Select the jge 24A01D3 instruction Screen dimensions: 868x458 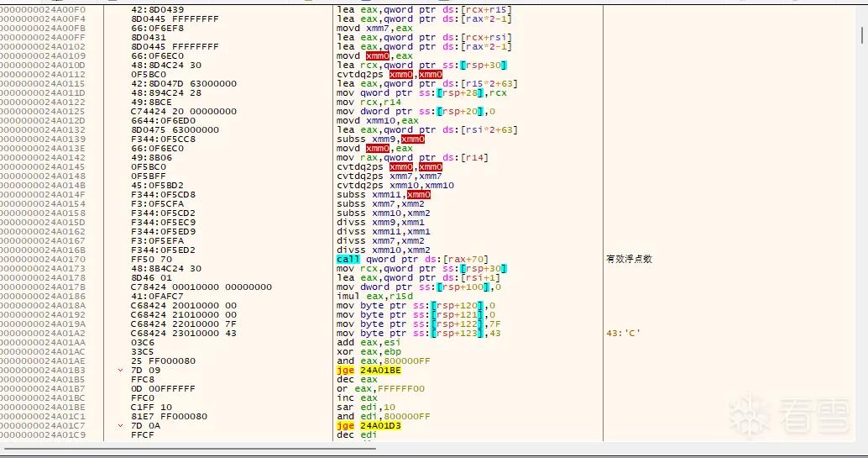(369, 425)
